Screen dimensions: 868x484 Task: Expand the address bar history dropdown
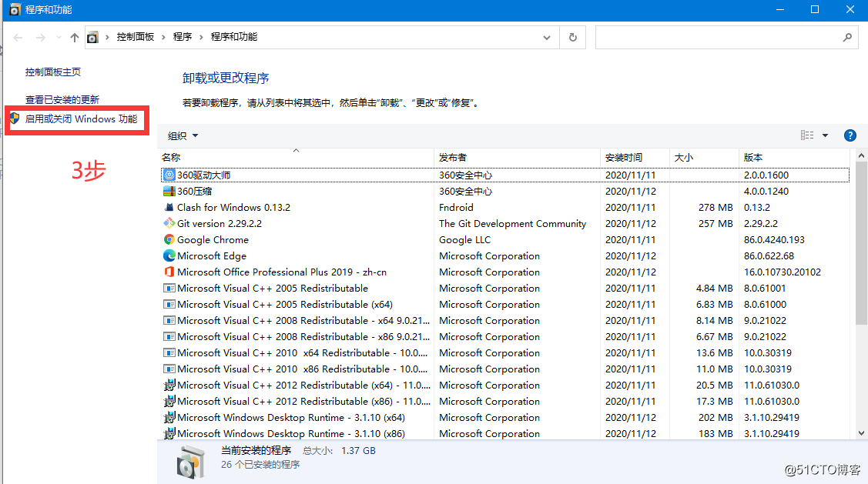pos(547,37)
